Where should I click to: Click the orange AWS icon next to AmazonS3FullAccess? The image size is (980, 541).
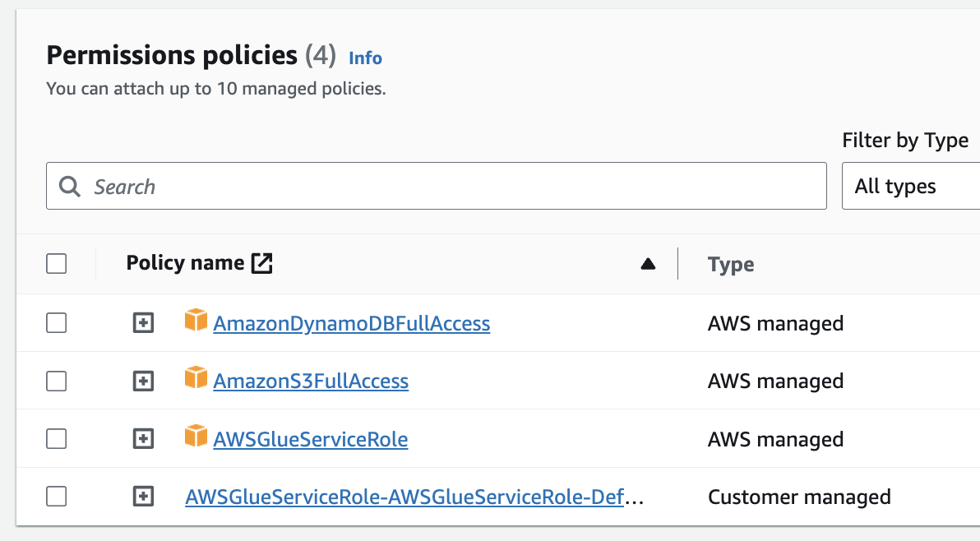coord(196,379)
